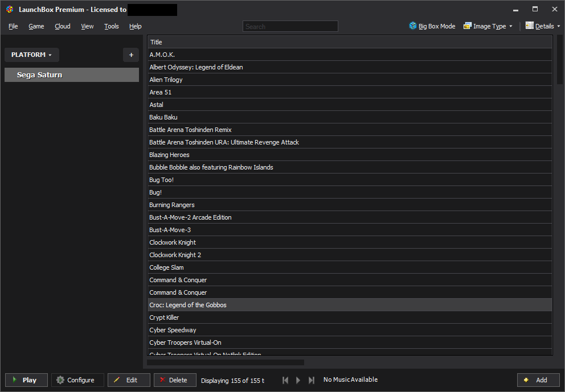Open the Image Type dropdown

[488, 26]
